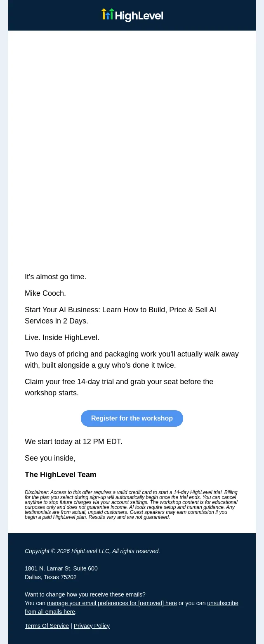Screen dimensions: 264x644
Task: Click the Copyright 2026 HighLevel LLC line
Action: (x=92, y=551)
